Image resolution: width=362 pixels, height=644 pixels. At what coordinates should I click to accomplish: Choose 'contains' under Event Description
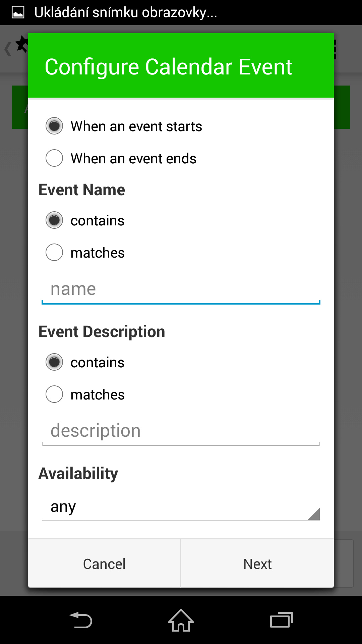pos(85,362)
